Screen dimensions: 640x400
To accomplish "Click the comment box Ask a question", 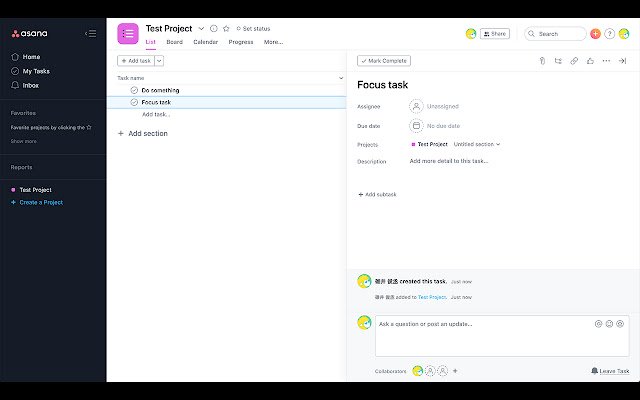I will [502, 336].
